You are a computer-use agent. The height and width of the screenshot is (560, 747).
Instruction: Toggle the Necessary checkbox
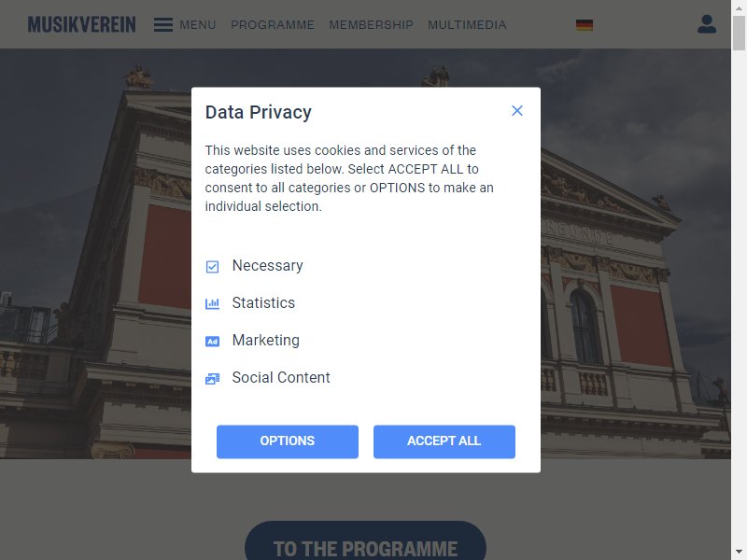click(213, 266)
